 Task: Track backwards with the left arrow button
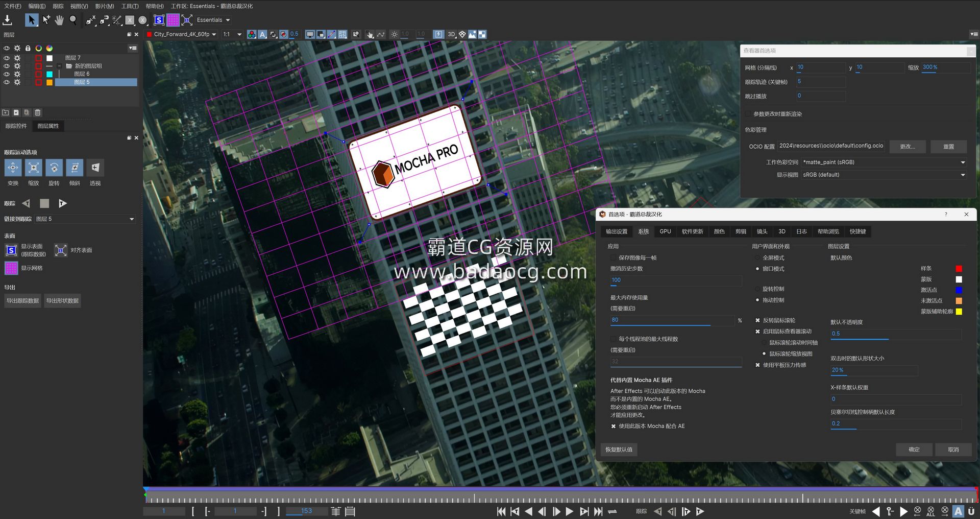click(x=27, y=203)
